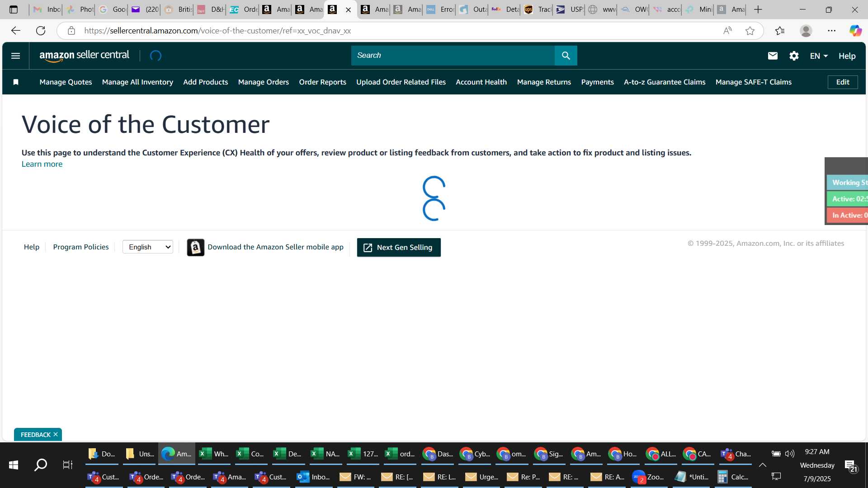
Task: Switch to the Inbox Gmail tab
Action: click(x=47, y=9)
